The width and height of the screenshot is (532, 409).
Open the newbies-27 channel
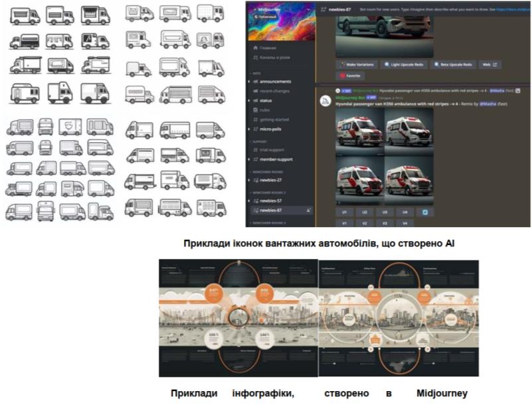pos(268,180)
